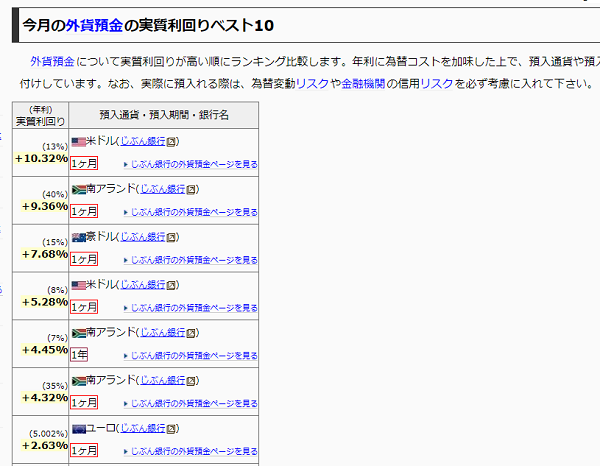
Task: Click South Africa flag in +4.32% row
Action: click(78, 381)
